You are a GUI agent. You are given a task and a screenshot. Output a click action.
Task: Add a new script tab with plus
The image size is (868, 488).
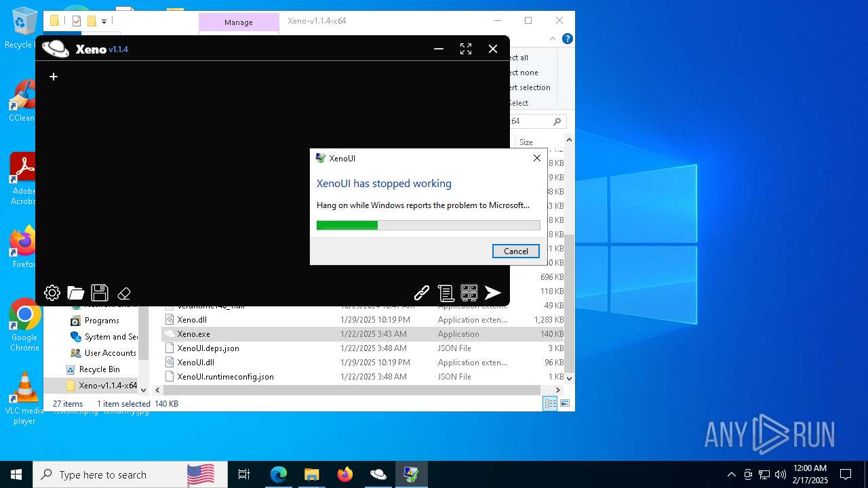[54, 77]
